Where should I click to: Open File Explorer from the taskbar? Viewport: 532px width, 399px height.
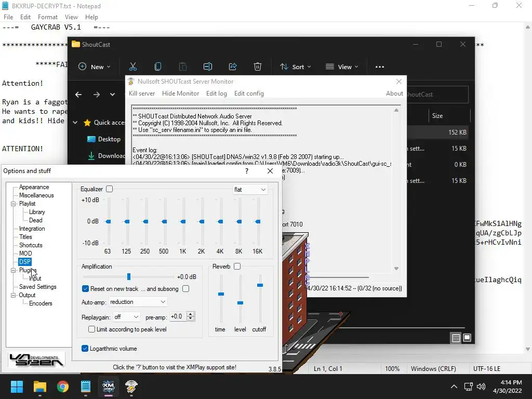39,387
